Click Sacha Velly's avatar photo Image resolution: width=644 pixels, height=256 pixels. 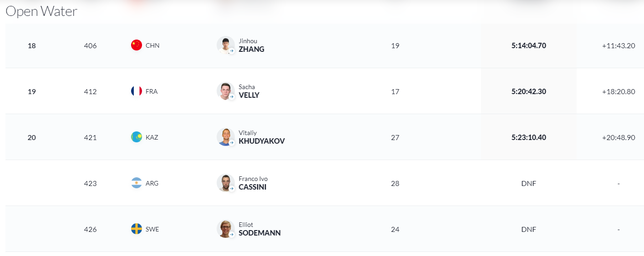point(226,91)
